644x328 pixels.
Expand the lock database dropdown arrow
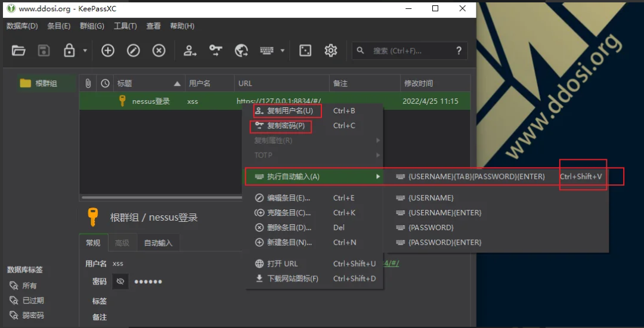coord(85,51)
